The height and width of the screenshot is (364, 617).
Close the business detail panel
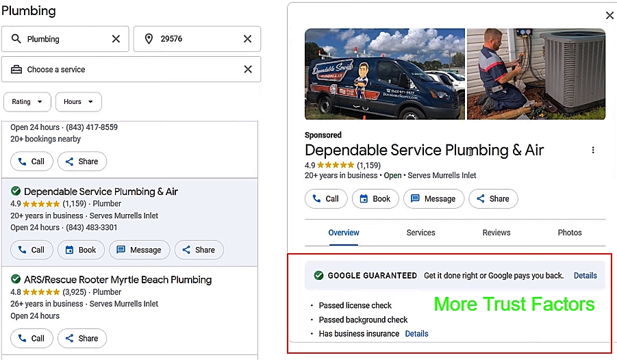pos(609,15)
